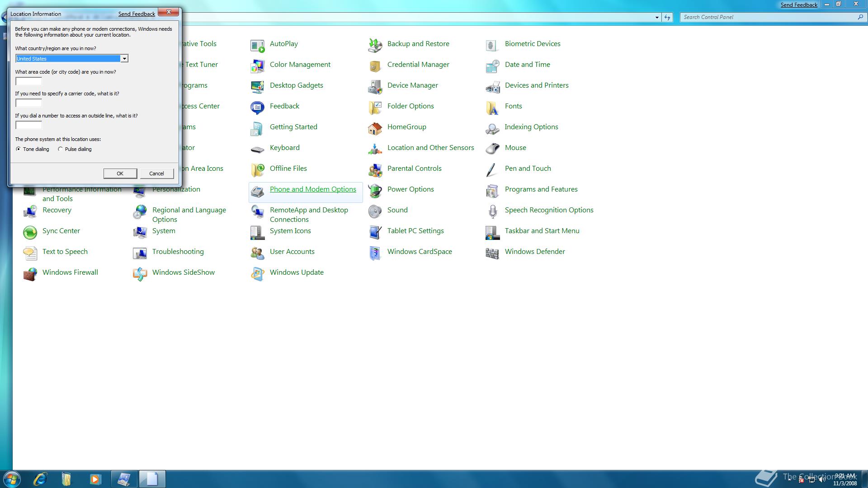Open the Recovery link
This screenshot has height=488, width=868.
[57, 210]
